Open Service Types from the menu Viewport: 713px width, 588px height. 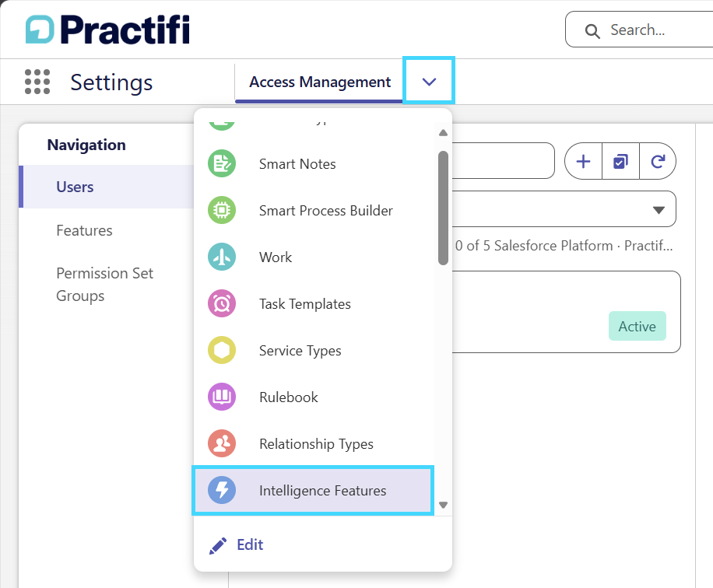point(314,350)
